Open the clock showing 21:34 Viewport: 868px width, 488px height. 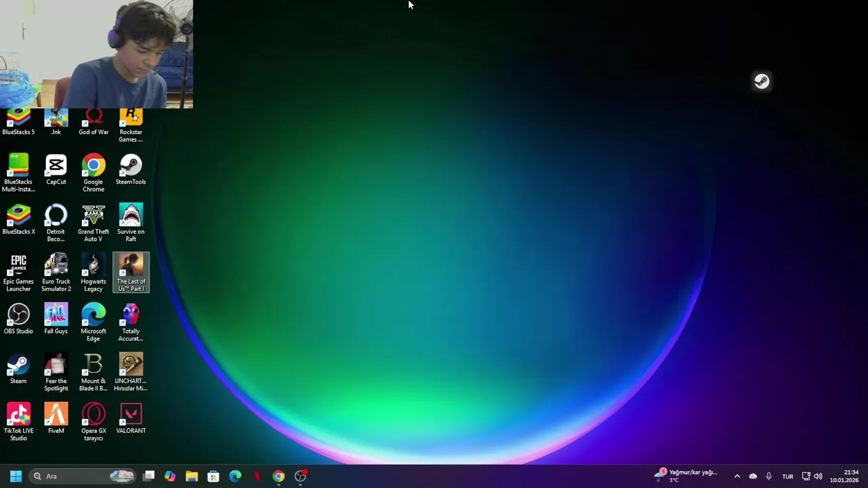[844, 476]
